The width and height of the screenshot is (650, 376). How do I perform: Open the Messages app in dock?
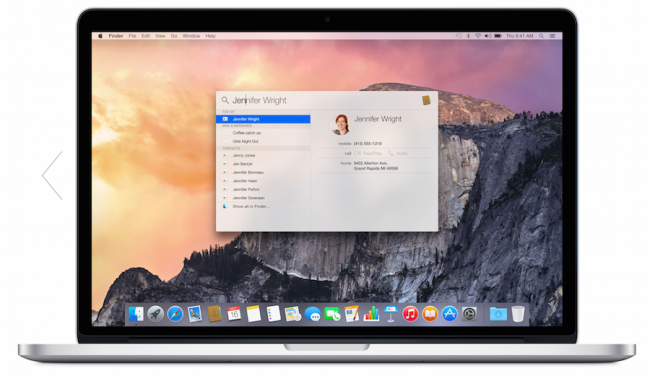click(312, 314)
